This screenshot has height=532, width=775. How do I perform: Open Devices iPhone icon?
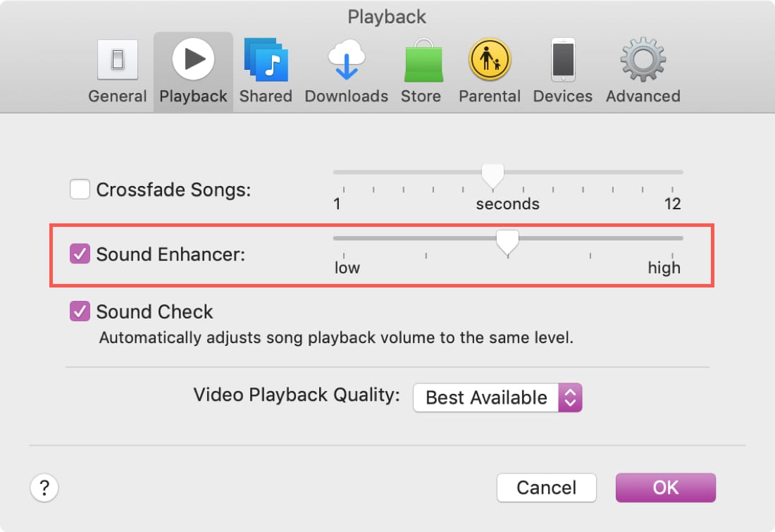563,60
